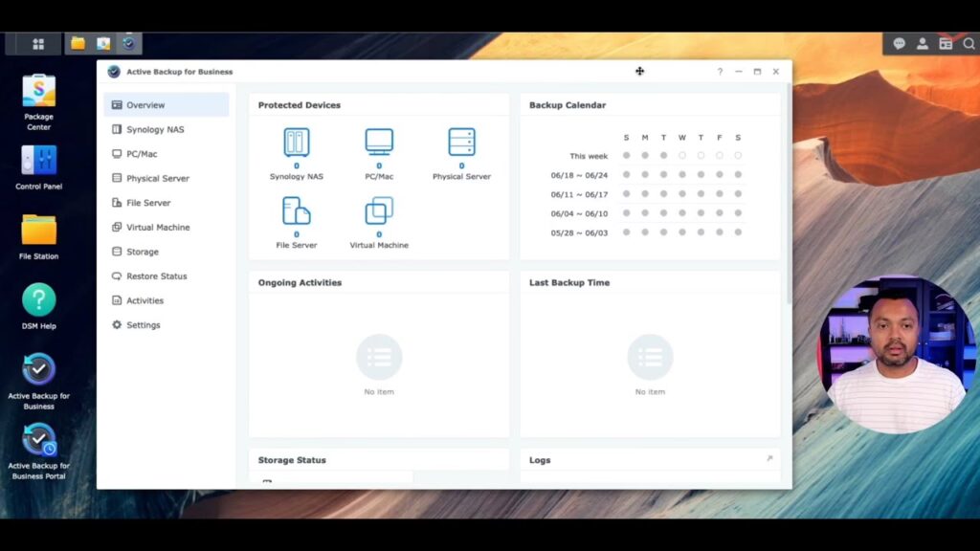Launch Active Backup for Business Portal
This screenshot has width=980, height=551.
[x=39, y=440]
